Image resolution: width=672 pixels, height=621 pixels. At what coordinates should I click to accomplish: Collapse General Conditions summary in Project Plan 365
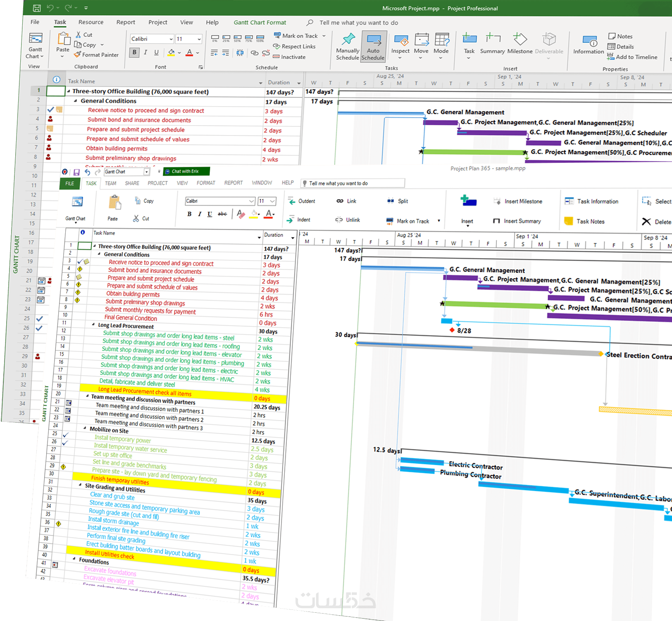99,254
